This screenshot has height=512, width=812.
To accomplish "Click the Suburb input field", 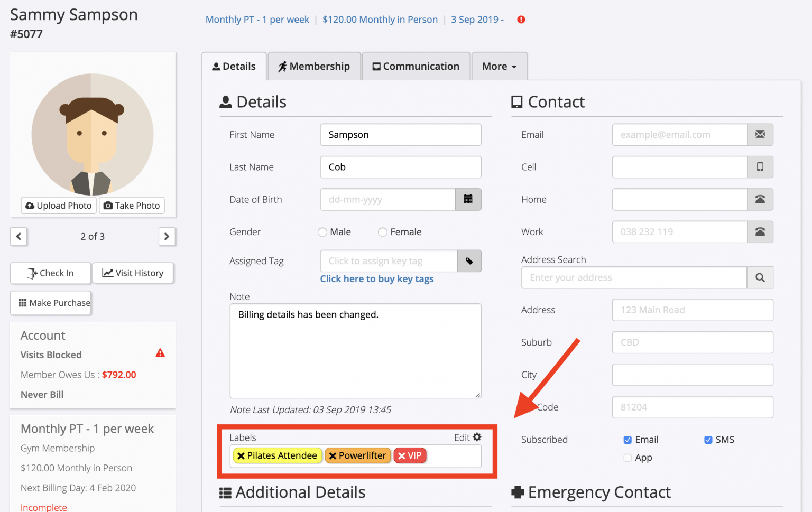I will pyautogui.click(x=693, y=342).
